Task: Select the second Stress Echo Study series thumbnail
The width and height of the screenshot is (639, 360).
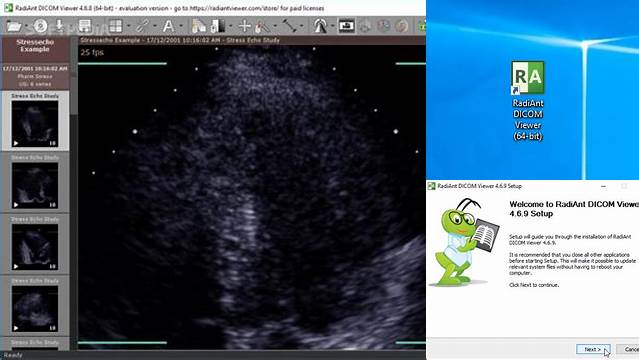Action: click(x=35, y=185)
